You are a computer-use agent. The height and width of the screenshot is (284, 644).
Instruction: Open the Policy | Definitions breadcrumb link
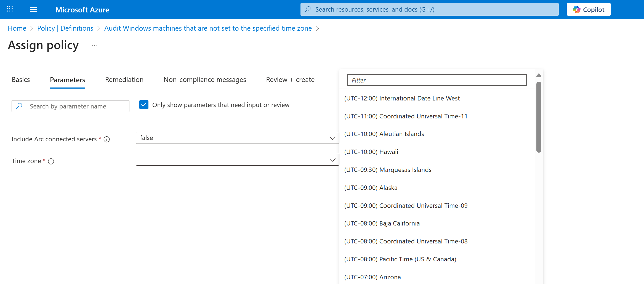coord(65,28)
